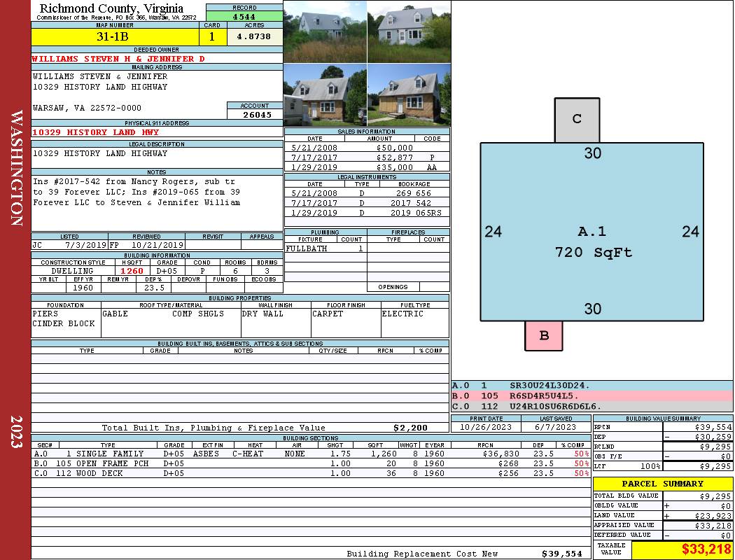Click sale amount $52,877
The width and height of the screenshot is (735, 560).
(395, 157)
